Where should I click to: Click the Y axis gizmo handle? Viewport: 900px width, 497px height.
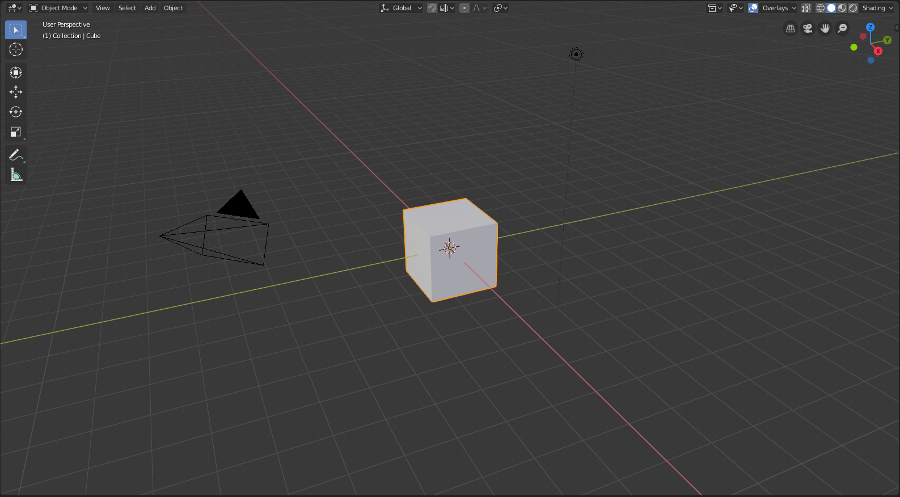[887, 40]
